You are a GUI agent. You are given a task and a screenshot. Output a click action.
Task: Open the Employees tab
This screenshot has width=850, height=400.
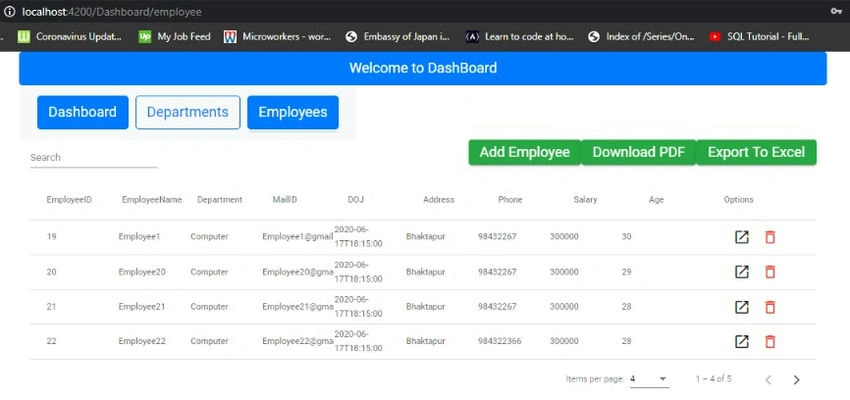tap(293, 112)
